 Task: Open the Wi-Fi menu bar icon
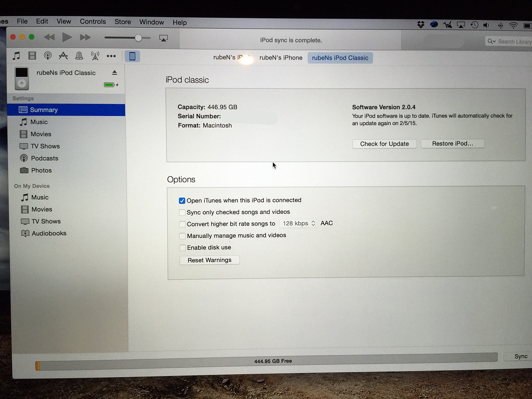[x=513, y=25]
